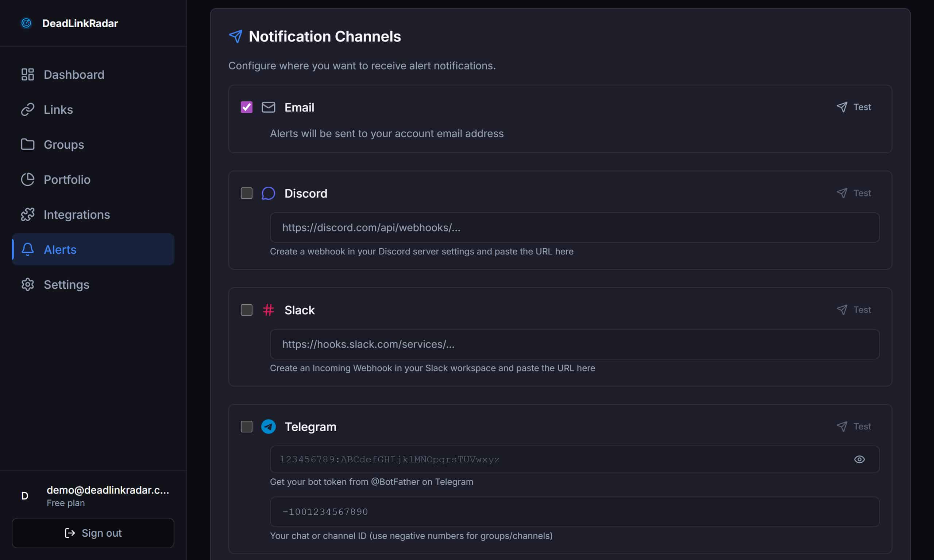The width and height of the screenshot is (934, 560).
Task: Enable the Slack channel checkbox
Action: (247, 310)
